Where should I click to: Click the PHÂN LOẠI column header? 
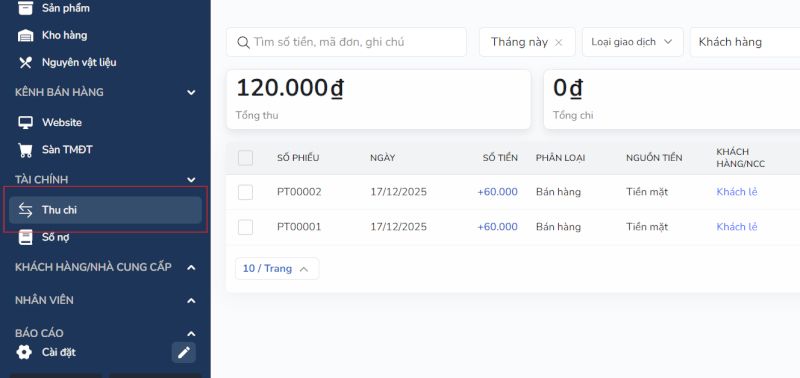(x=560, y=158)
